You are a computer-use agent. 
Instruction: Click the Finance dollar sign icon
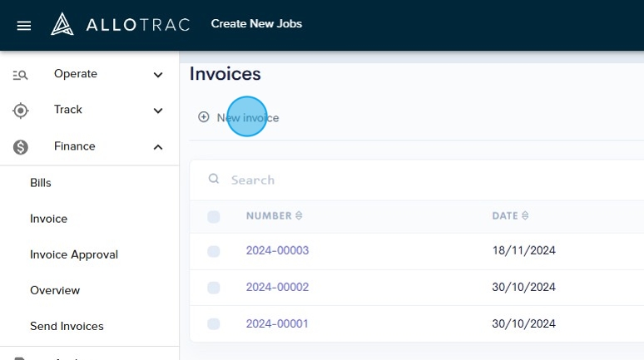coord(21,147)
